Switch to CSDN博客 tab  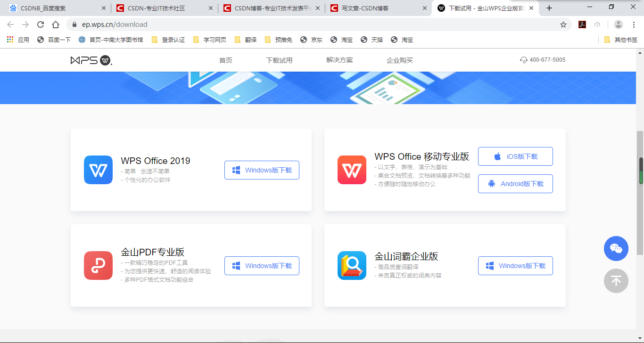click(x=272, y=8)
